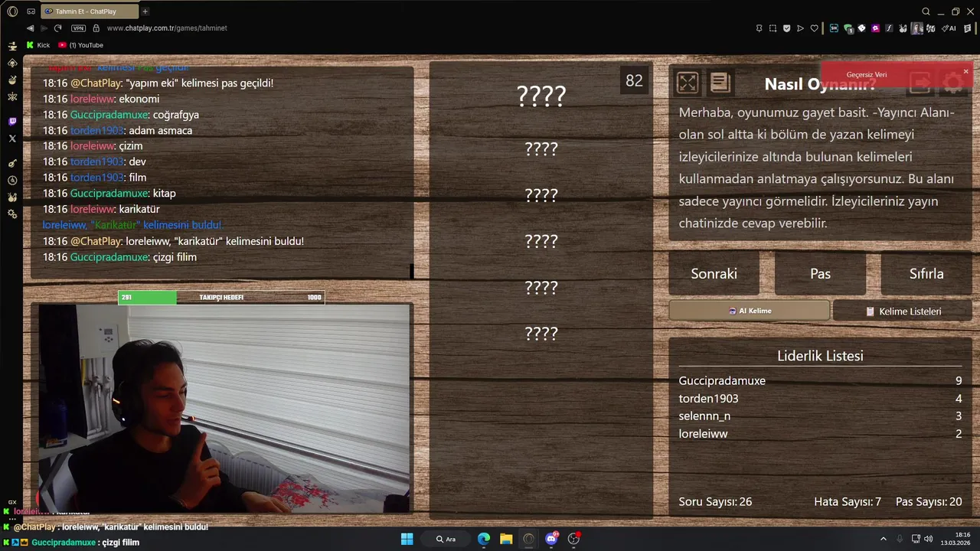Click the Hata Sayısı: 7 stat
Viewport: 980px width, 551px height.
click(848, 502)
